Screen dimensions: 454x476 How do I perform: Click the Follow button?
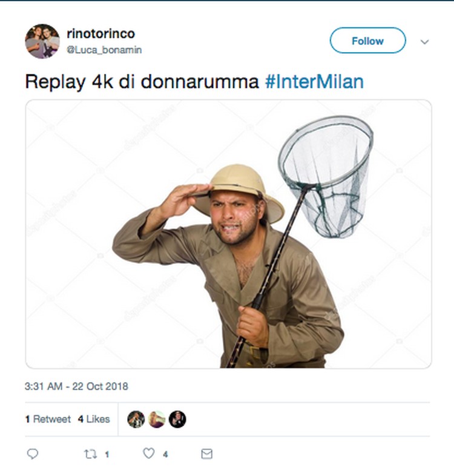click(367, 41)
